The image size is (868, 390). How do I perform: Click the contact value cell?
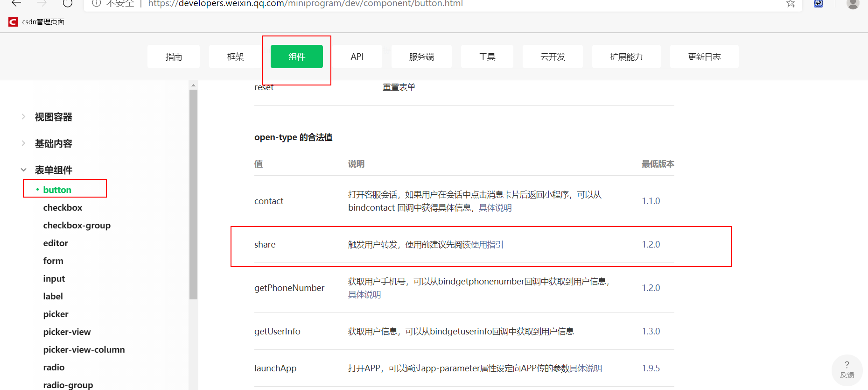(269, 201)
